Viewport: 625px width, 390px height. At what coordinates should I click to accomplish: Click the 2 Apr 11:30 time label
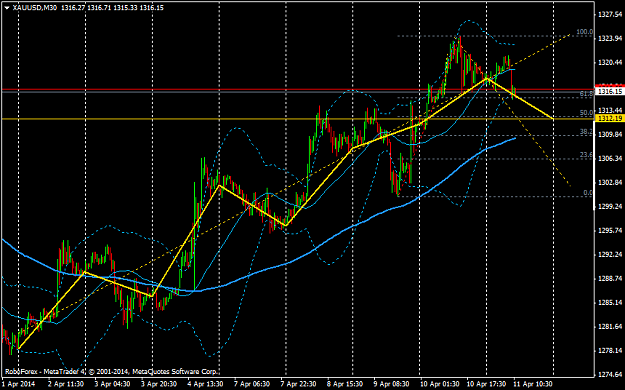click(x=66, y=384)
